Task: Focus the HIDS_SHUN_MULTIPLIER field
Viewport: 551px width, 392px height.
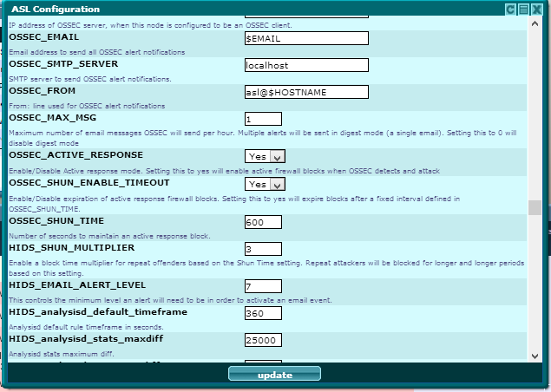Action: coord(263,249)
